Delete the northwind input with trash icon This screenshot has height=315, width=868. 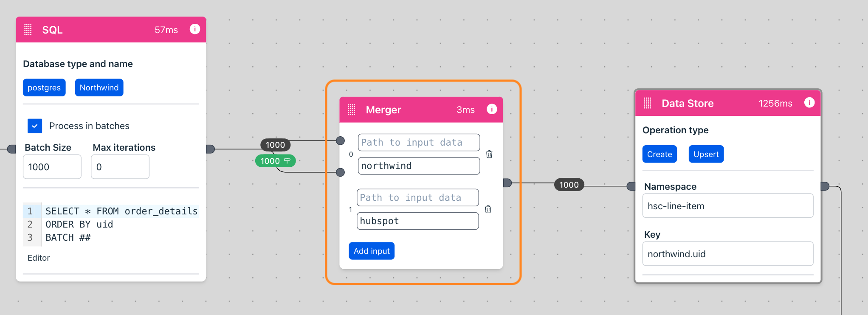coord(489,154)
